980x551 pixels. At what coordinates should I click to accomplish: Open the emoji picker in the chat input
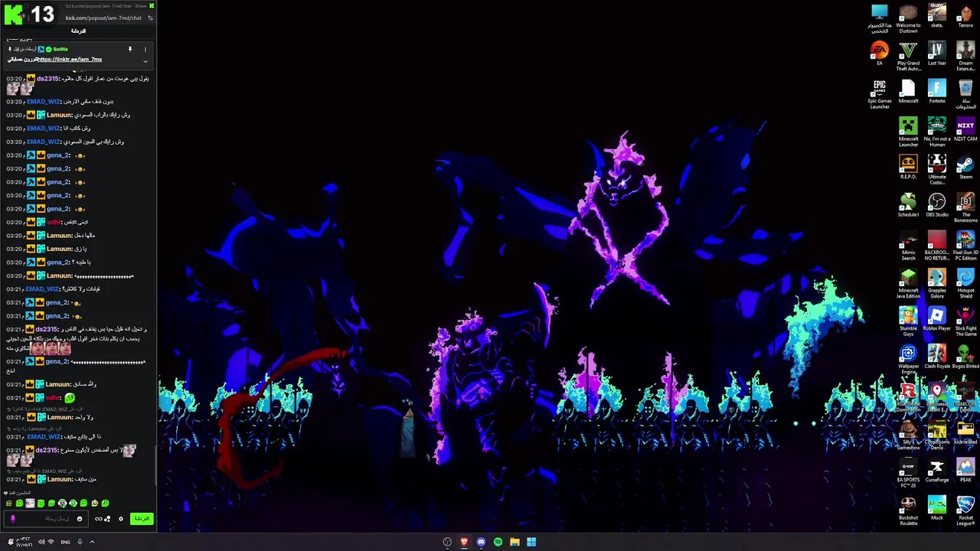click(x=80, y=519)
